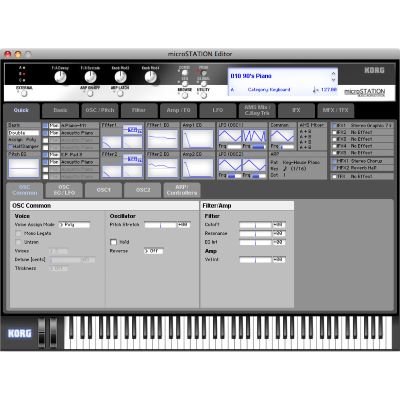Toggle the MFX1 Stereo Chorus checkbox
400x400 pixels.
[335, 161]
